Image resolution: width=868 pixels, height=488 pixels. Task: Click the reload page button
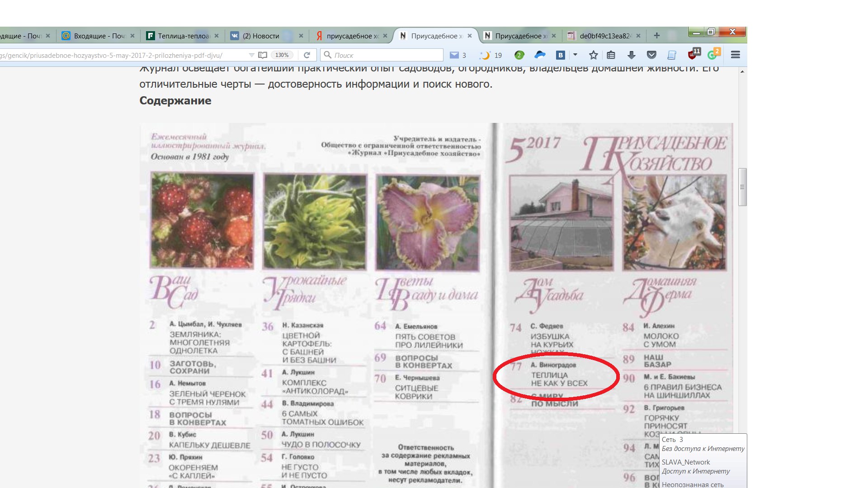(x=307, y=55)
